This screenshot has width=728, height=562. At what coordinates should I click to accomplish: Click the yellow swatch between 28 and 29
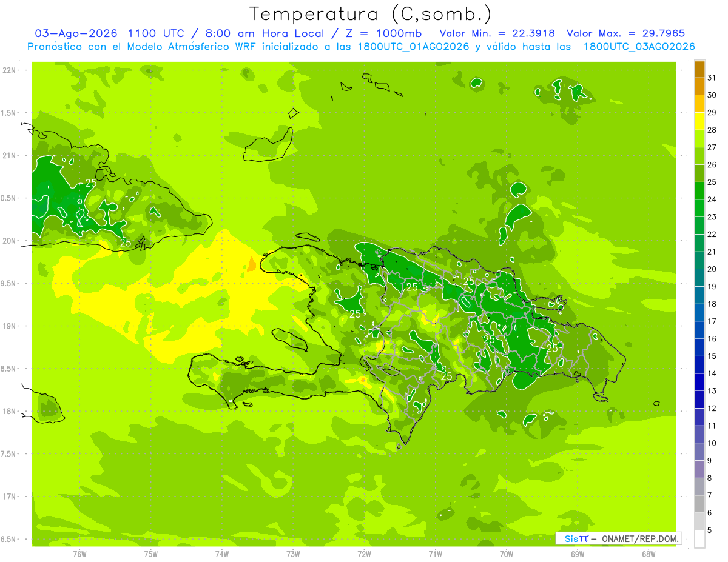tap(699, 121)
